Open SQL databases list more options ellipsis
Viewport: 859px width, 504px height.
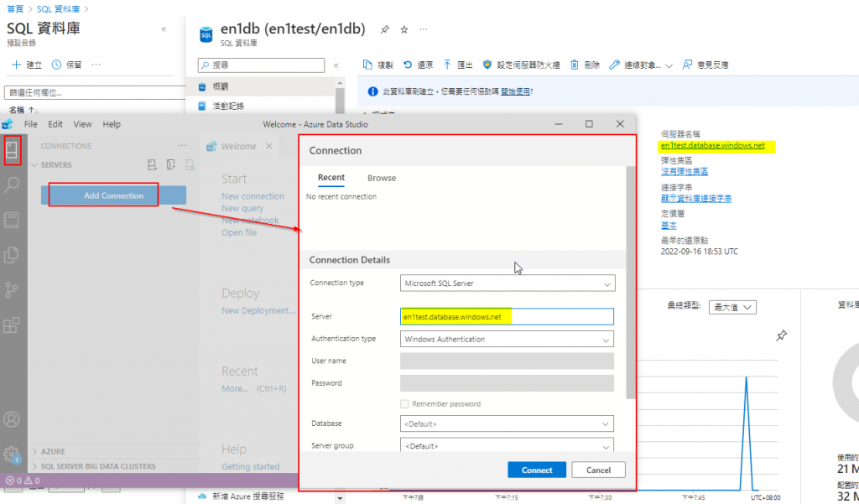point(96,65)
